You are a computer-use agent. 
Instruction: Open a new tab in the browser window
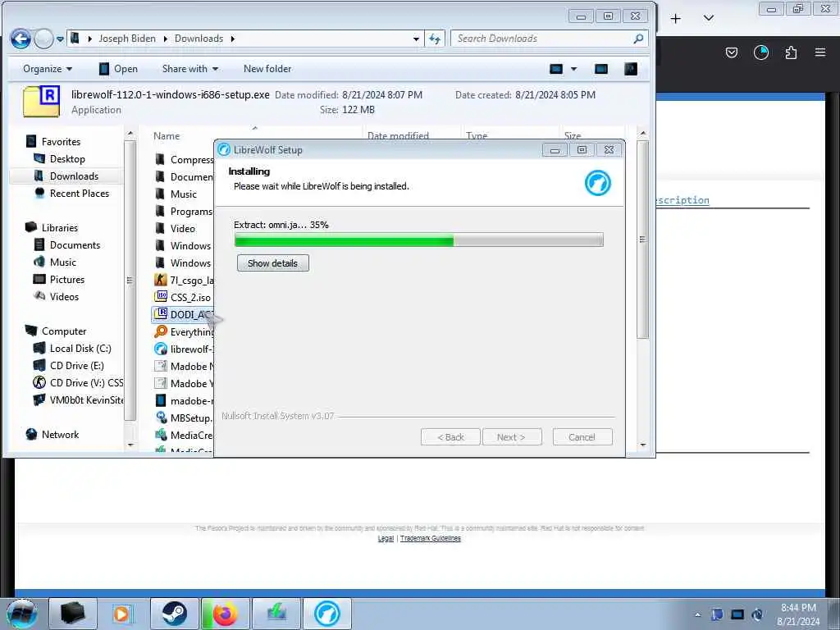tap(676, 19)
